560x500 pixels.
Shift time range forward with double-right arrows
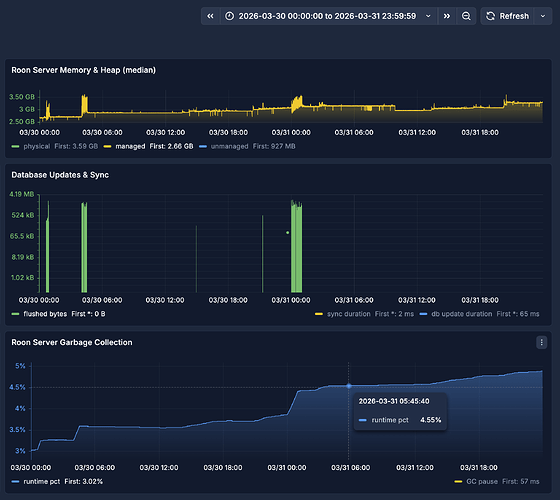[447, 16]
